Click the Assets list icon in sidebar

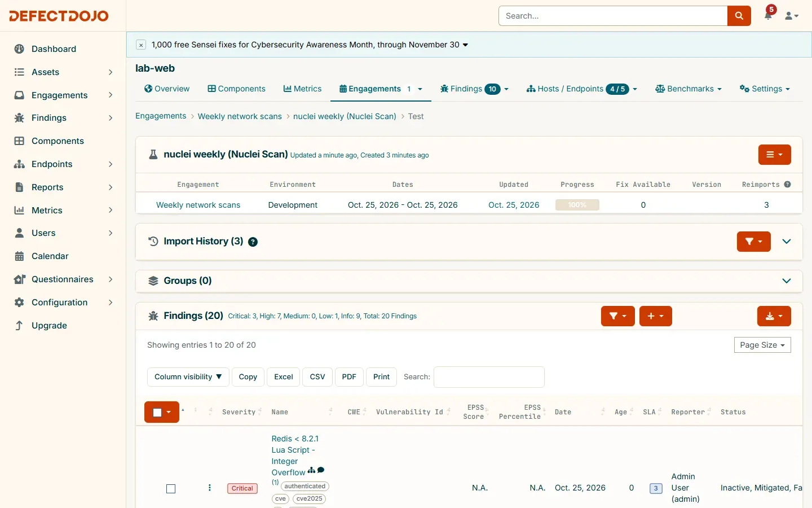point(19,72)
